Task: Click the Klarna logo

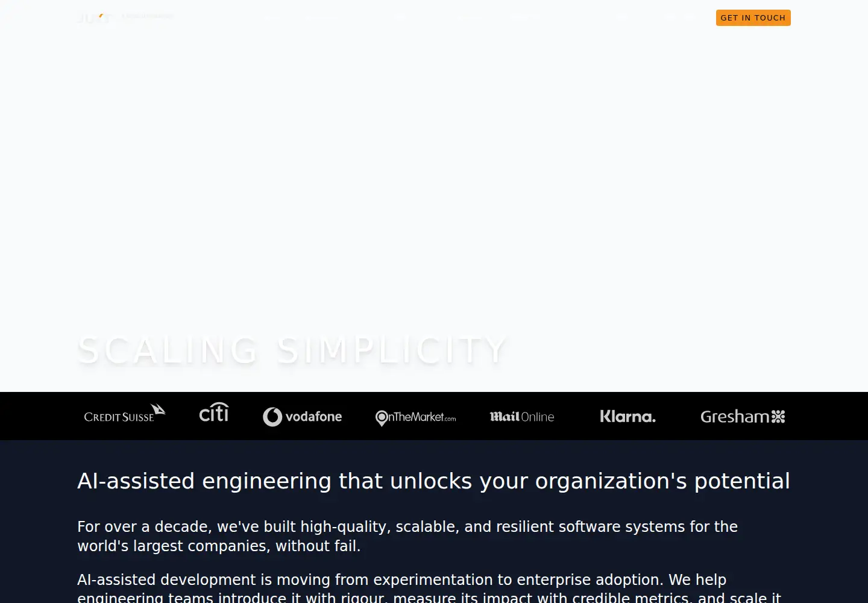Action: click(627, 416)
